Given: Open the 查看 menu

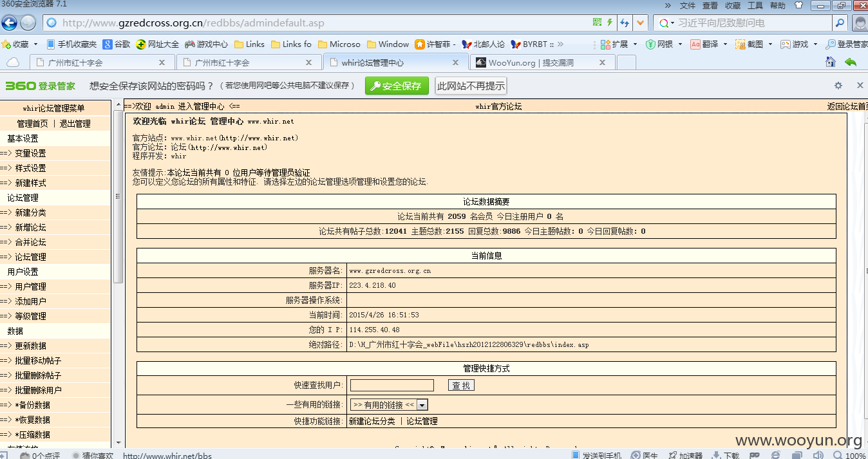Looking at the screenshot, I should 710,5.
